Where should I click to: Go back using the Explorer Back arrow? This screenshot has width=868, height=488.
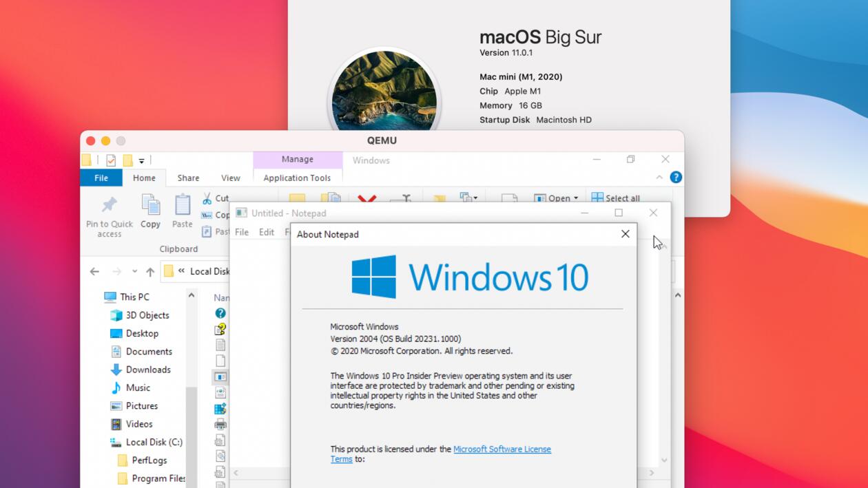[94, 271]
